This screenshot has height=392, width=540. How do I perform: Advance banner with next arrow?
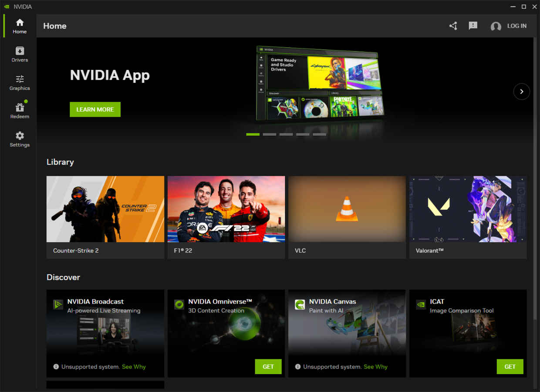(x=521, y=91)
